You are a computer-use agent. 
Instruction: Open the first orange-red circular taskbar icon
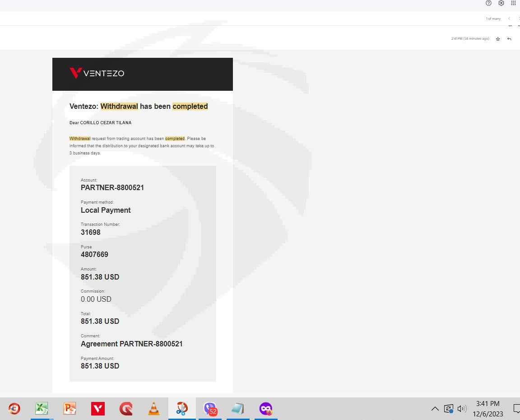coord(14,408)
